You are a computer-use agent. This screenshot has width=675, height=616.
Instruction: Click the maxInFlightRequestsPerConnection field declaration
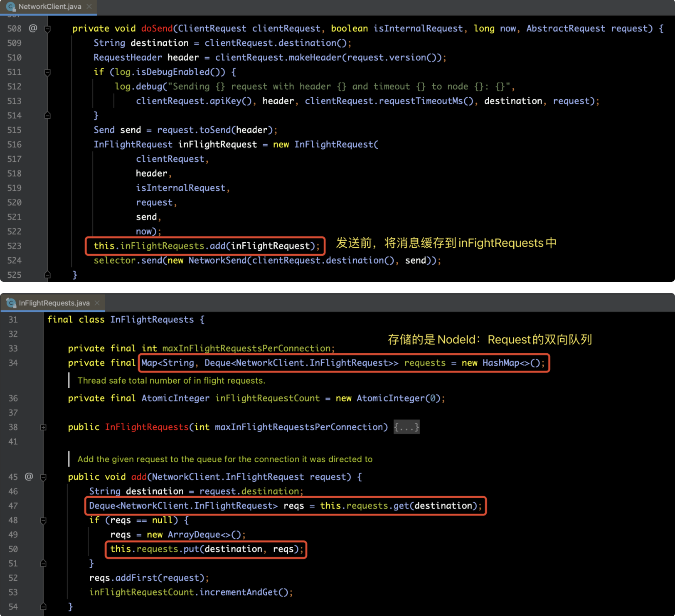tap(201, 348)
